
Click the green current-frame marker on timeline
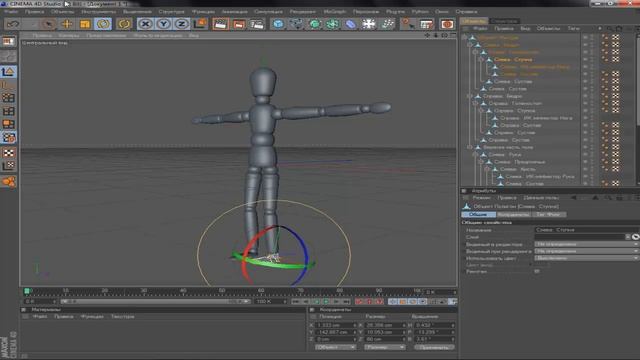(x=27, y=291)
